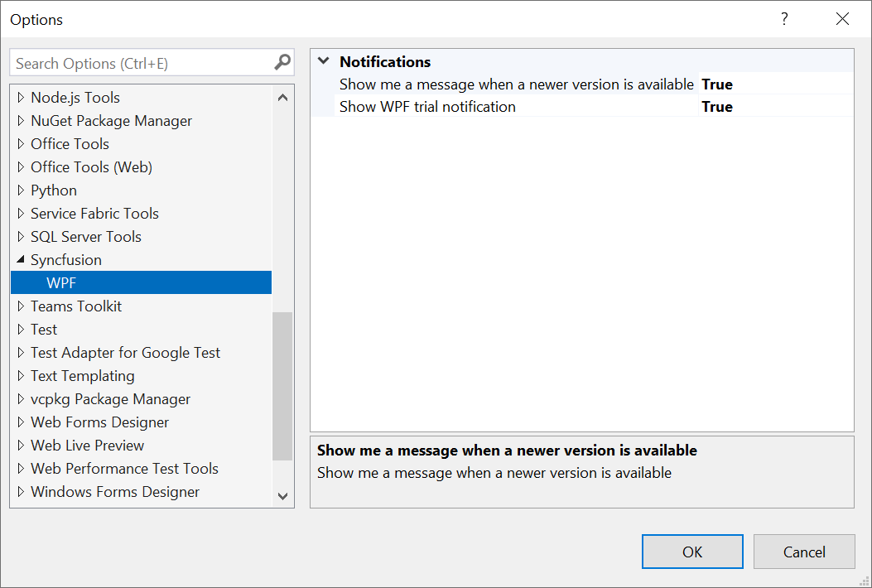Click the search magnifier icon
This screenshot has height=588, width=872.
(x=282, y=62)
